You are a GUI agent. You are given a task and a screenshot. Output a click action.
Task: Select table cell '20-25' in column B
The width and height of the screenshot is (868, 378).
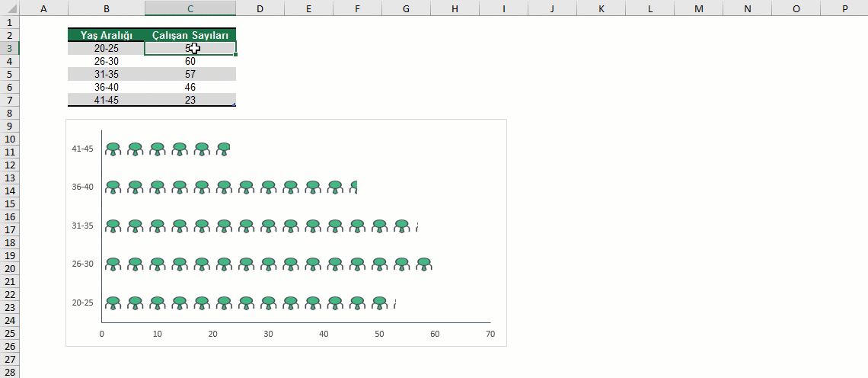pyautogui.click(x=107, y=48)
